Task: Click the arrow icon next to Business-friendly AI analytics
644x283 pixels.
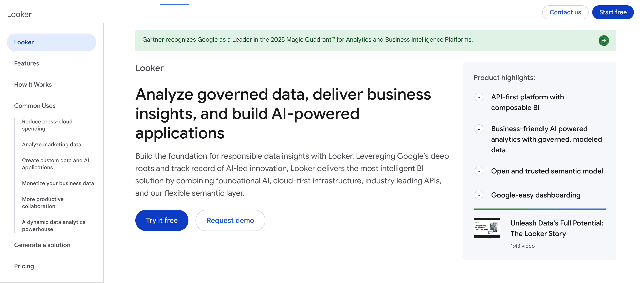Action: pos(479,129)
